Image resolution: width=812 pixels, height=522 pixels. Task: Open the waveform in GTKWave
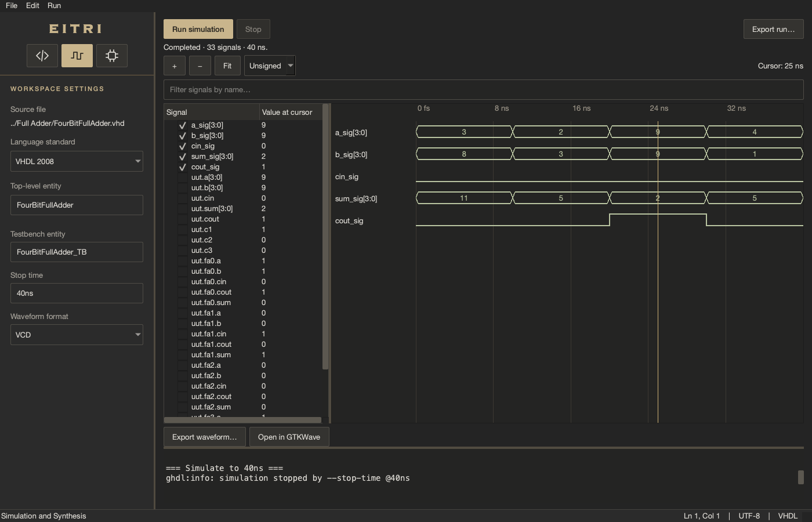(x=289, y=437)
